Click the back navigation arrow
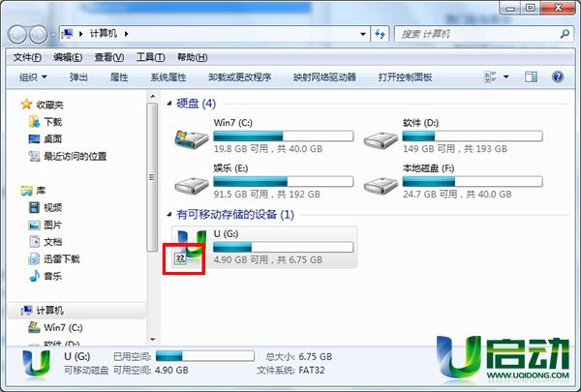The image size is (581, 392). click(17, 35)
